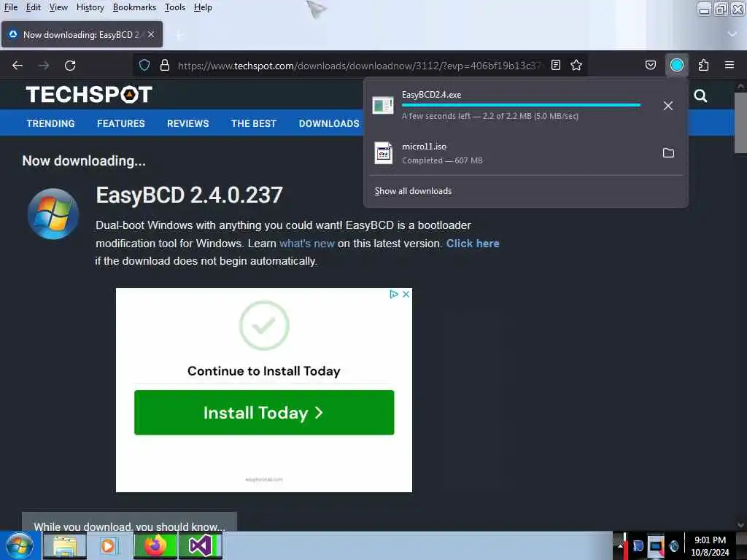
Task: Click the Downloads toolbar button
Action: 677,65
